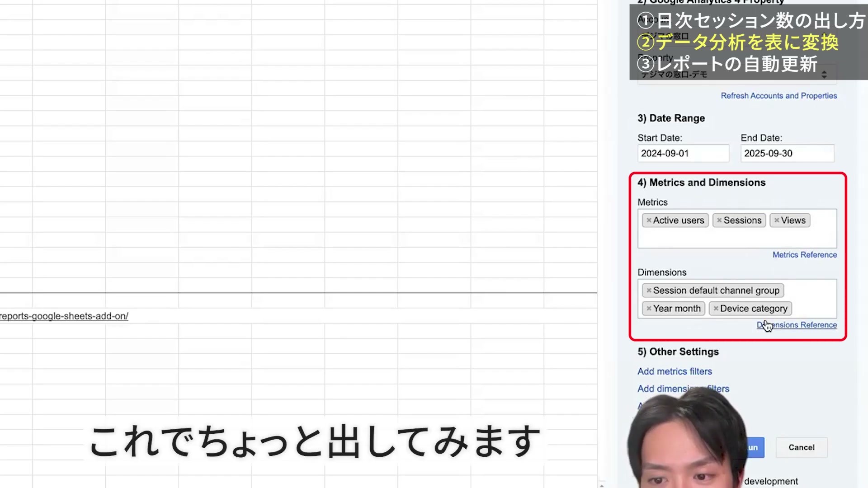The image size is (868, 488).
Task: Open the Refresh Accounts and Properties link
Action: coord(778,96)
